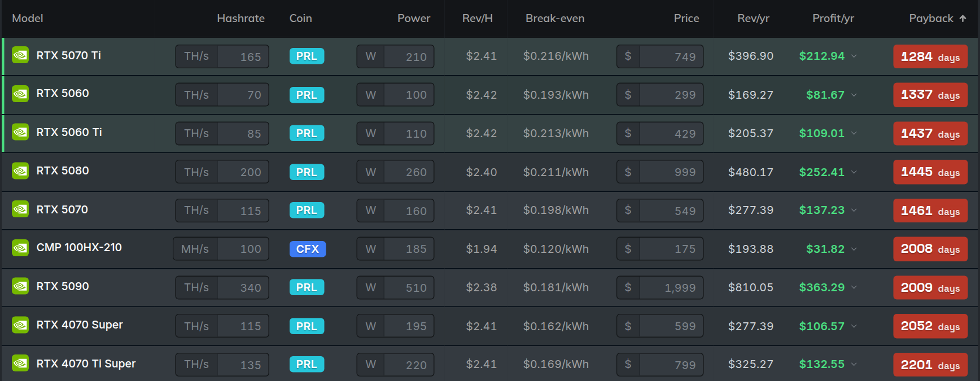Click the NVIDIA icon beside RTX 4070 Ti Super
The height and width of the screenshot is (381, 980).
pos(20,364)
